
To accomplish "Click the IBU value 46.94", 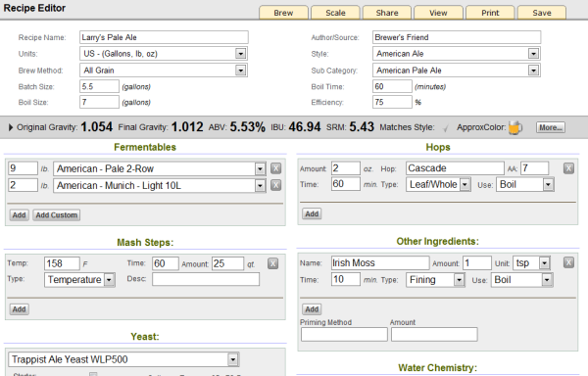I will pyautogui.click(x=305, y=127).
